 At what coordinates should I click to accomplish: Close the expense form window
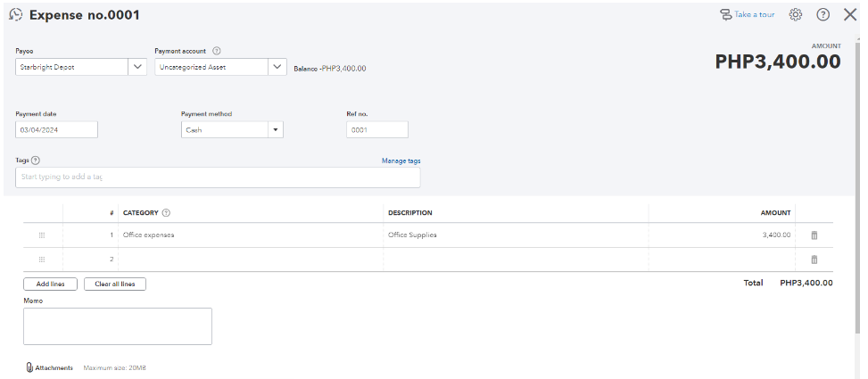(850, 15)
